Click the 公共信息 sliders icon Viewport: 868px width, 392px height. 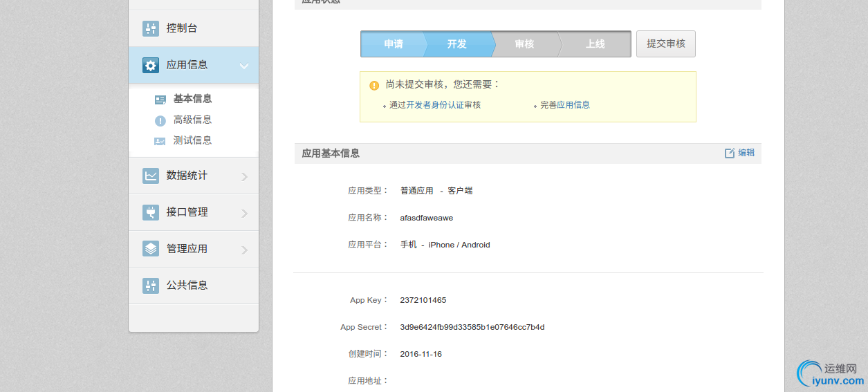(151, 285)
